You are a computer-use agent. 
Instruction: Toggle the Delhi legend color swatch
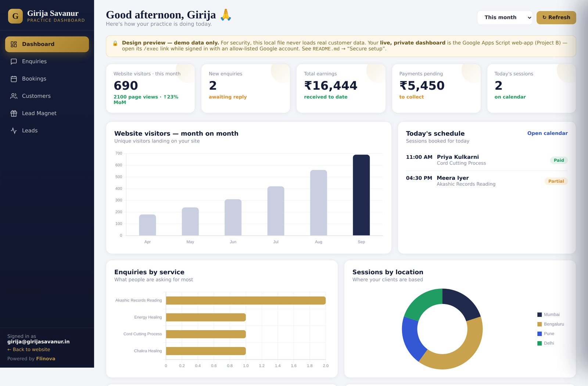click(x=539, y=343)
